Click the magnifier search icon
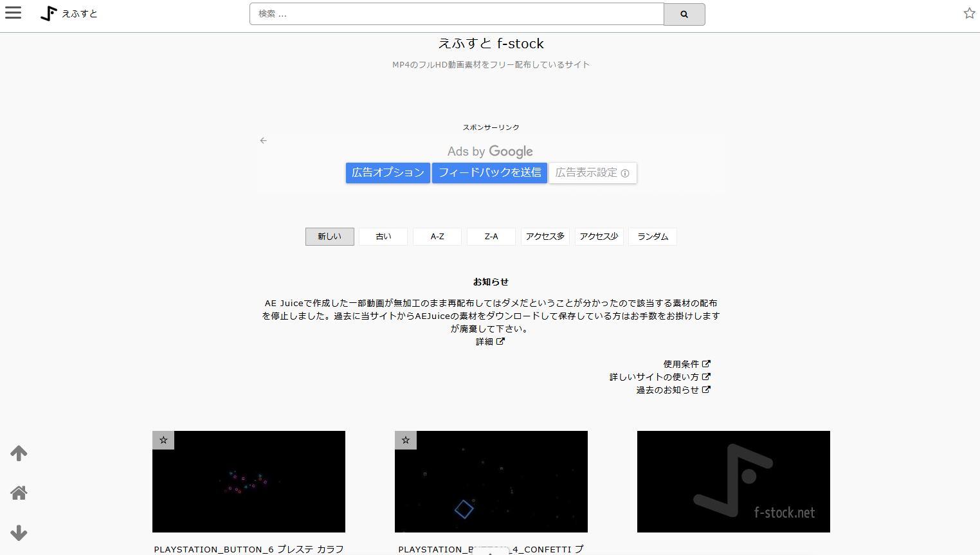This screenshot has width=980, height=555. (x=684, y=14)
